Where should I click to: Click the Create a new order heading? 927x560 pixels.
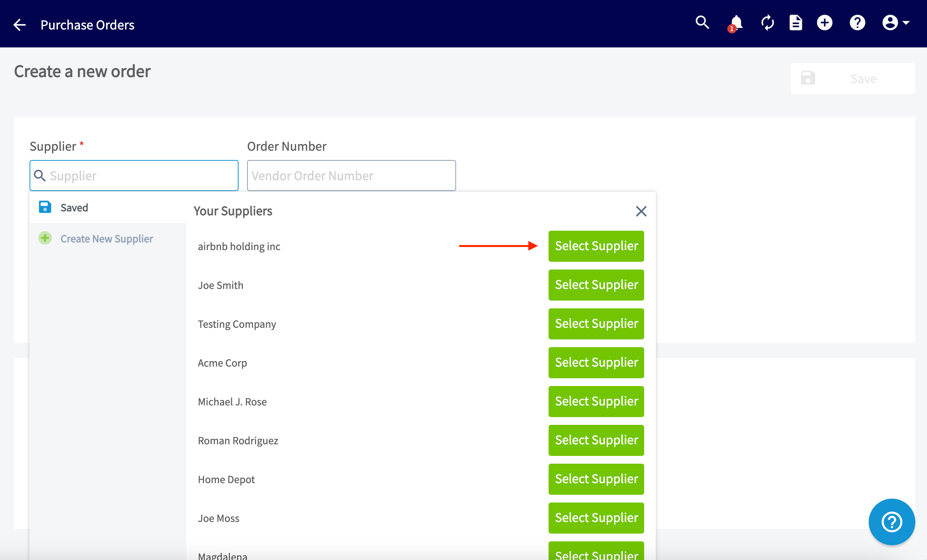(x=82, y=71)
